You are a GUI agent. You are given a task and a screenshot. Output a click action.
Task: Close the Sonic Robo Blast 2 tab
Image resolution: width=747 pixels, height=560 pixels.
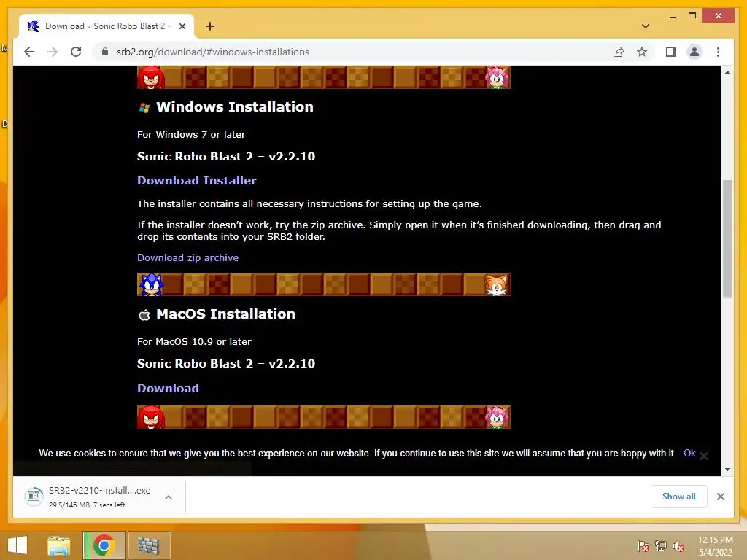[x=182, y=26]
